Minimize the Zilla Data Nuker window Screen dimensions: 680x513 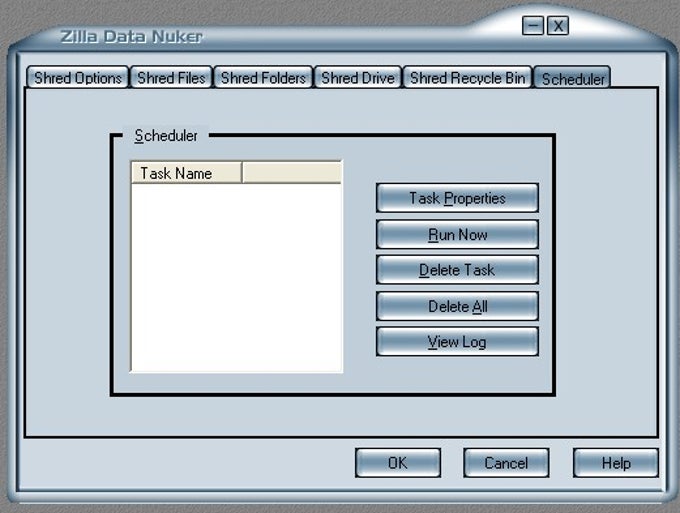[x=533, y=26]
